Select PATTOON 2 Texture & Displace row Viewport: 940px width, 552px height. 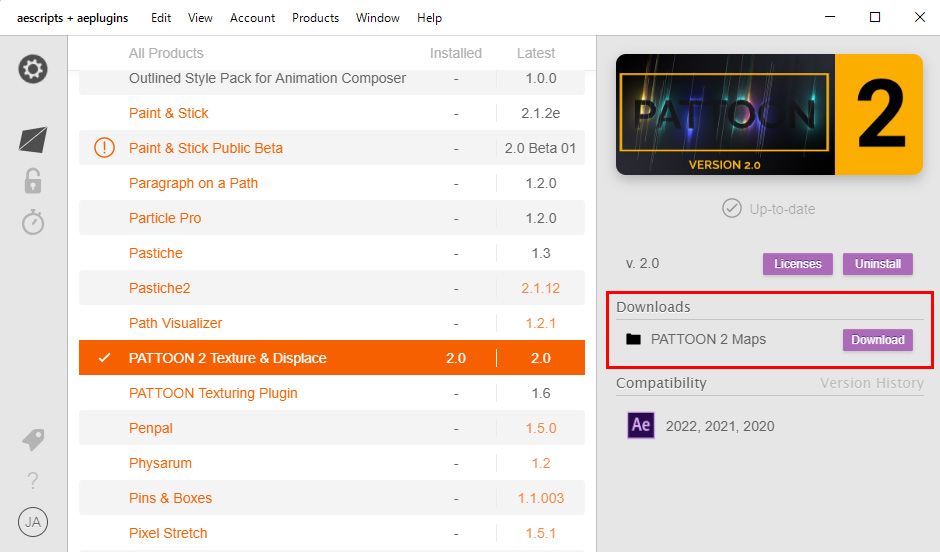point(332,358)
